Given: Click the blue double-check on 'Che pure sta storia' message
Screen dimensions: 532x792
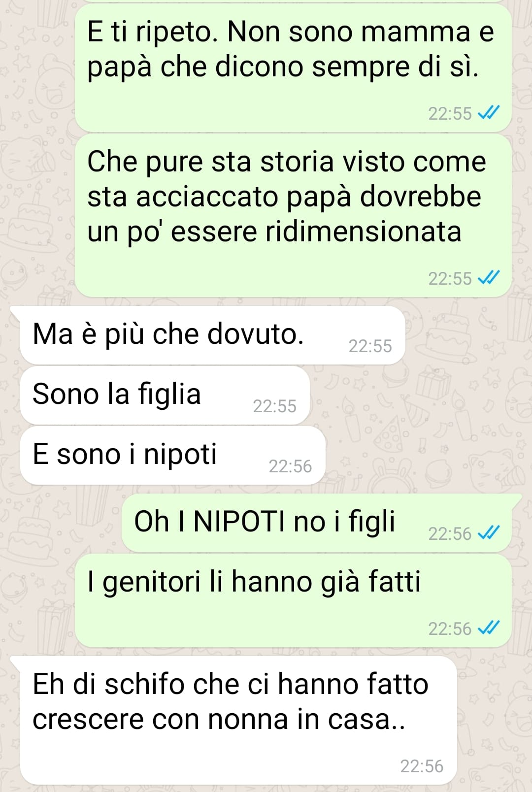Looking at the screenshot, I should tap(489, 278).
